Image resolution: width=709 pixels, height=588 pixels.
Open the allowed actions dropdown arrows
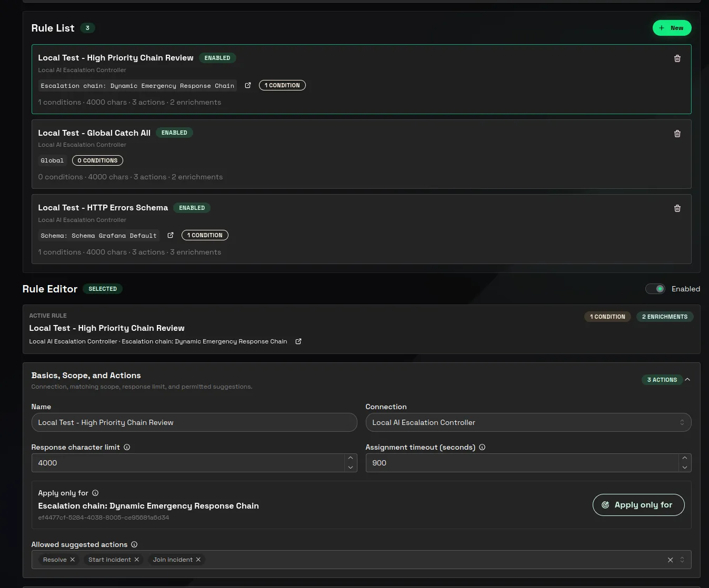click(x=682, y=560)
